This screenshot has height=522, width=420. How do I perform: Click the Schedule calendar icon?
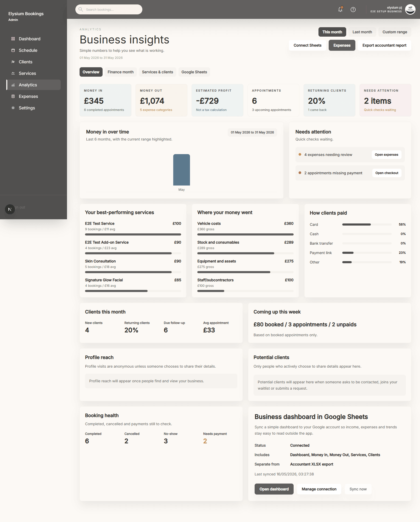coord(13,50)
